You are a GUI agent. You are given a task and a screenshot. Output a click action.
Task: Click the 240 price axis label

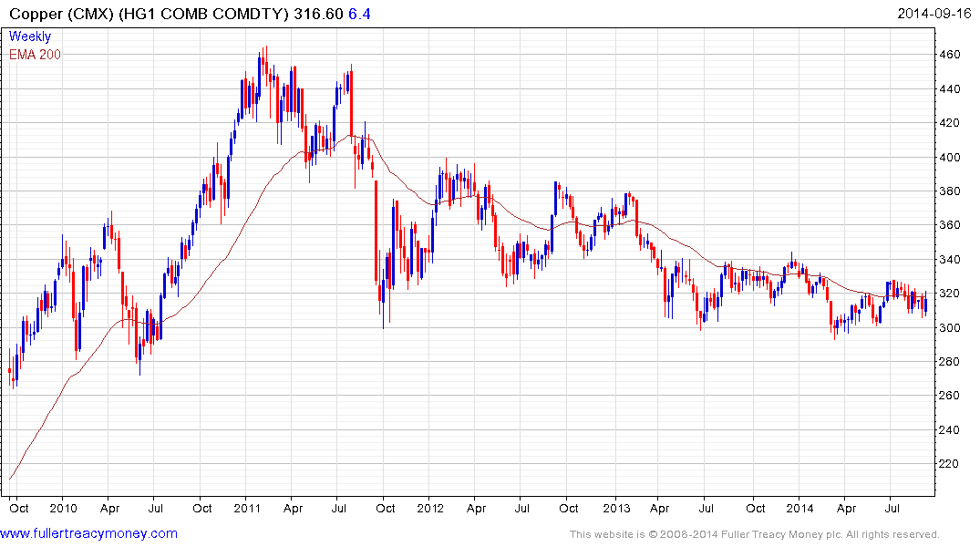click(x=949, y=428)
